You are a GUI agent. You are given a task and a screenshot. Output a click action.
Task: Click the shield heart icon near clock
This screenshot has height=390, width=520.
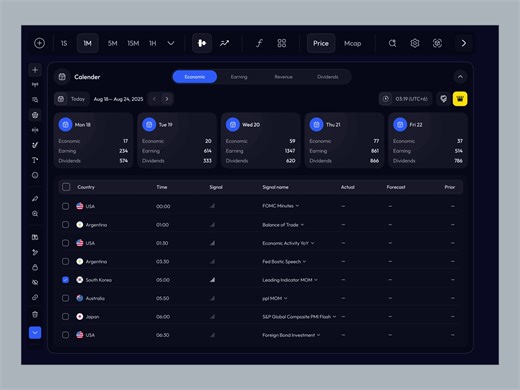443,99
